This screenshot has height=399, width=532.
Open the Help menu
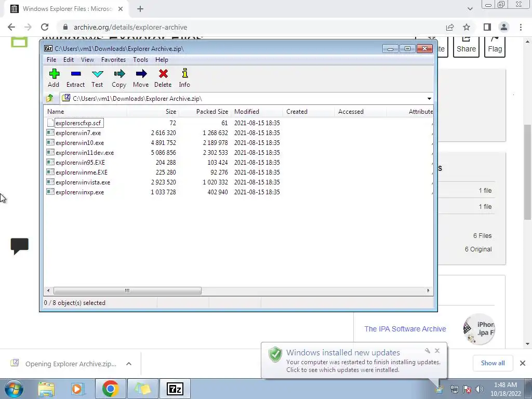click(162, 60)
